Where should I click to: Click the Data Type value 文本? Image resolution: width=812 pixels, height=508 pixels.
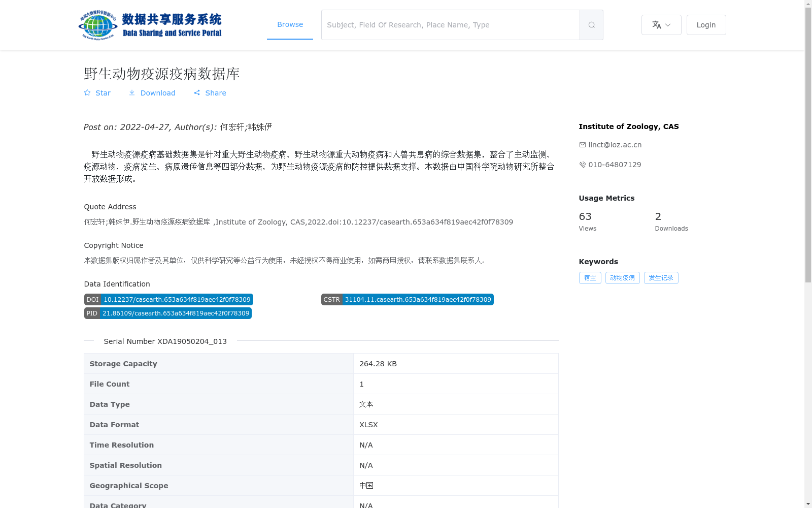tap(366, 404)
